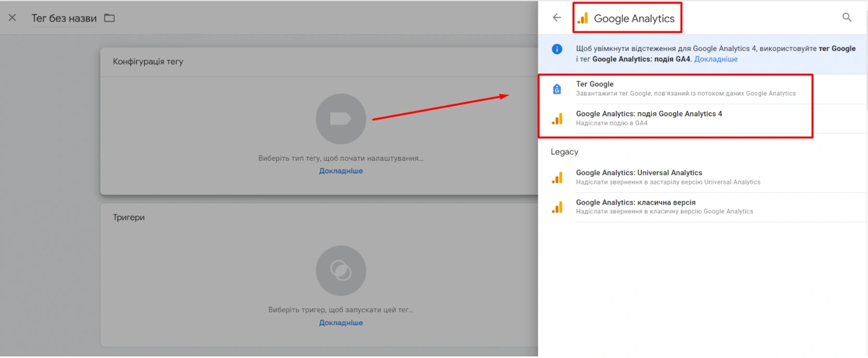Viewport: 868px width, 358px height.
Task: Select Google Analytics: подія Google Analytics 4
Action: click(x=648, y=114)
